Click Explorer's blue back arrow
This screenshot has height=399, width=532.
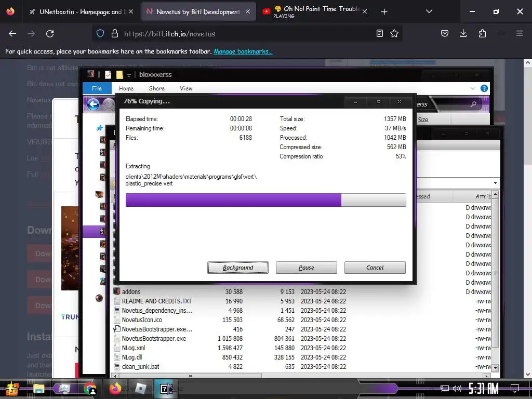point(93,104)
